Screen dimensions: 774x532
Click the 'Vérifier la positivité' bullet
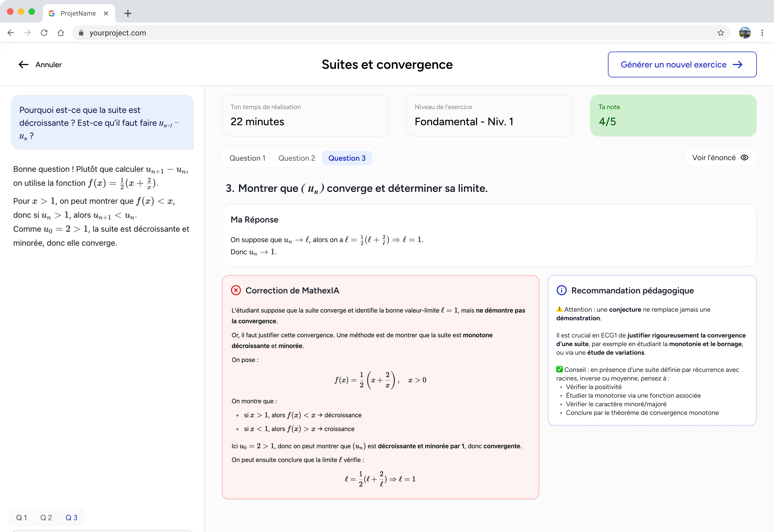[594, 387]
